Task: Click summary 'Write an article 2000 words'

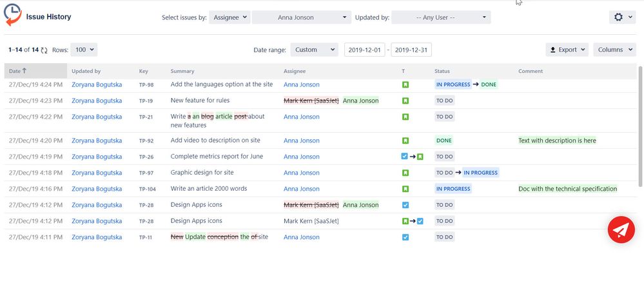Action: pyautogui.click(x=209, y=189)
